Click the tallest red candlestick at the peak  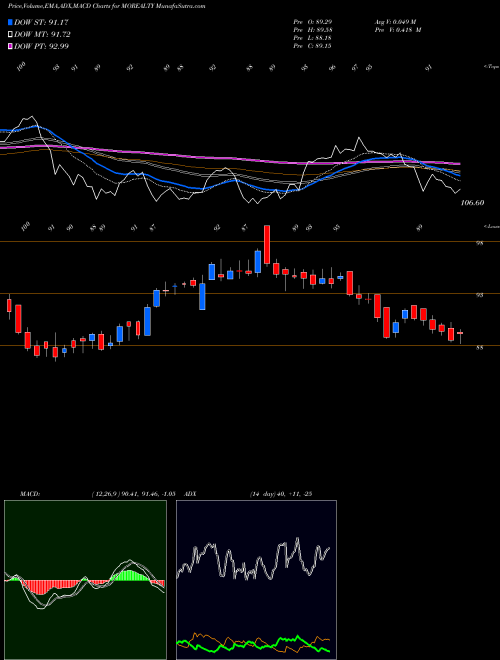(x=267, y=245)
